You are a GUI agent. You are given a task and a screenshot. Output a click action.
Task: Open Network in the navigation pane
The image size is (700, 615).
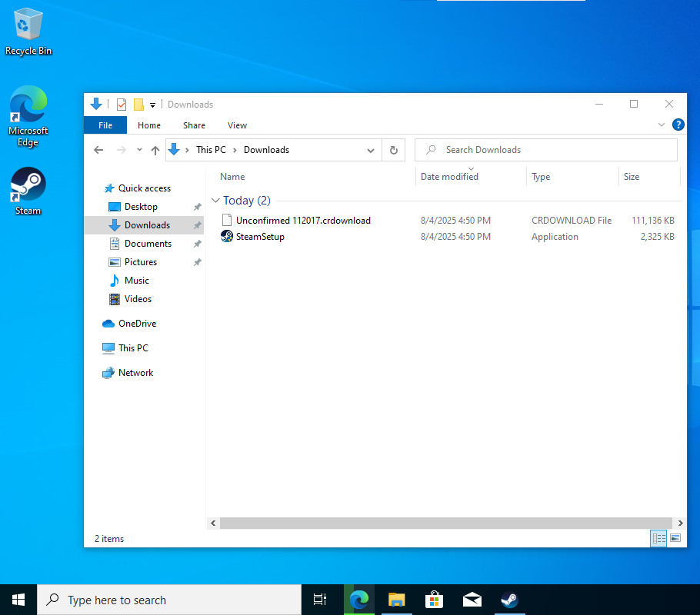[135, 373]
